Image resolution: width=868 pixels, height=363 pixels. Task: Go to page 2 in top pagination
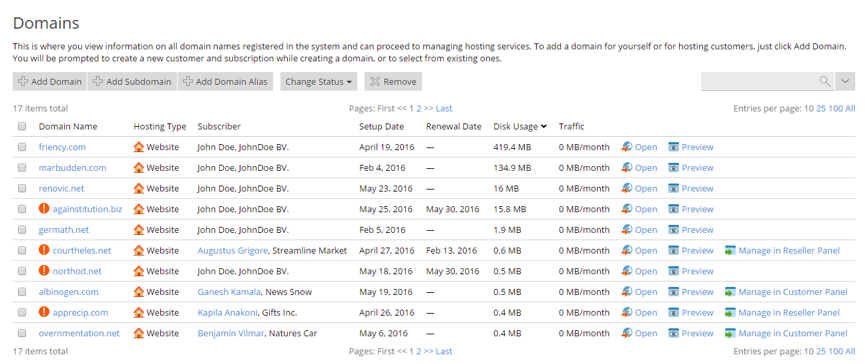tap(419, 108)
